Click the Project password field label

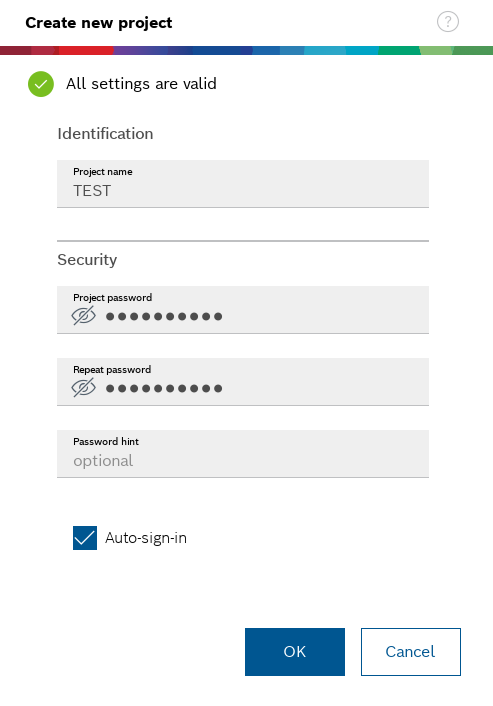[113, 298]
